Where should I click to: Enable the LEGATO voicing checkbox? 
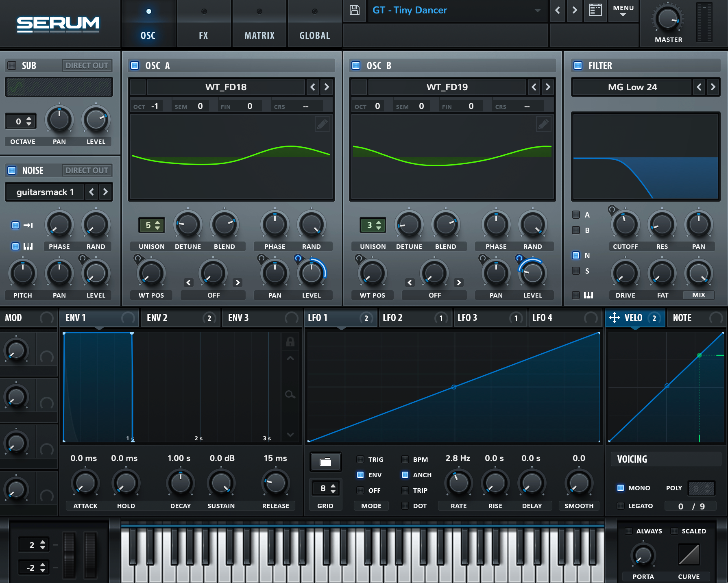621,506
